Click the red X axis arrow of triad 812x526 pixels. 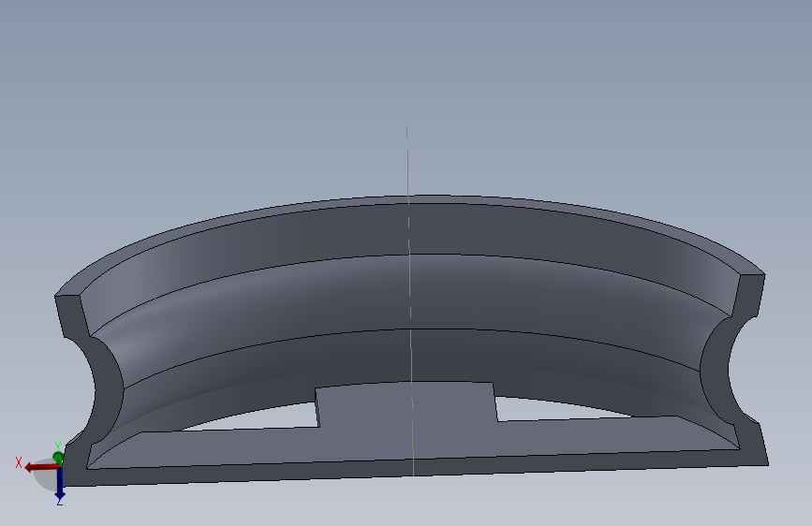(x=41, y=467)
